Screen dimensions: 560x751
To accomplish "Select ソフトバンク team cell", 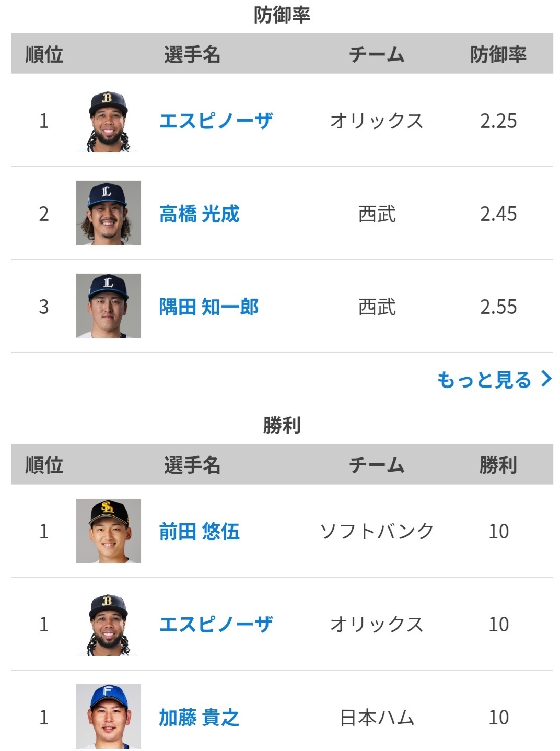I will (x=377, y=531).
